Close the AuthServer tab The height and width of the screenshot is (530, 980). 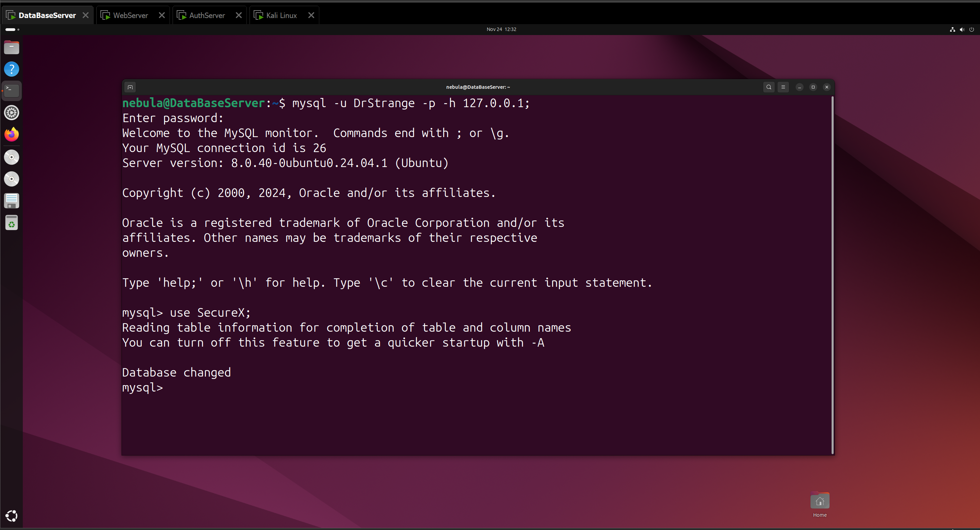pos(239,15)
